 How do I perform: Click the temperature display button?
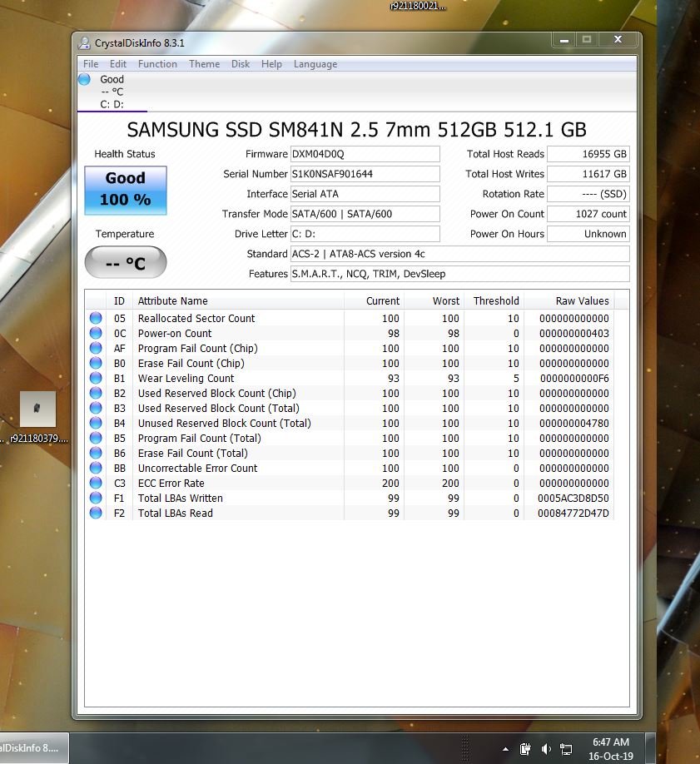[125, 264]
